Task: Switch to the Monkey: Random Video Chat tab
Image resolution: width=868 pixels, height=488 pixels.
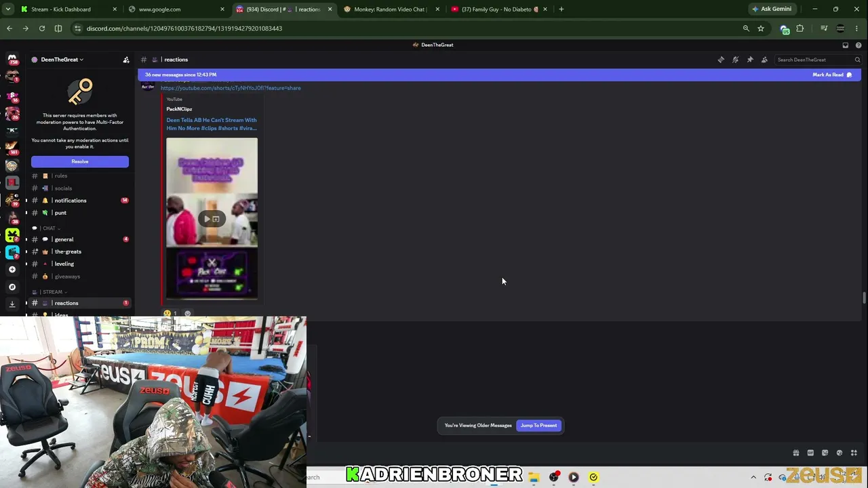Action: click(x=391, y=9)
